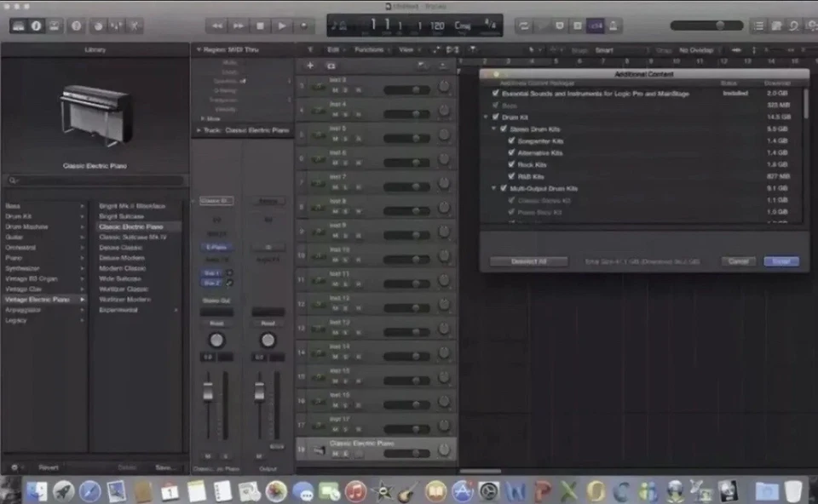The width and height of the screenshot is (818, 504).
Task: Open Quick Help question mark button
Action: pos(76,26)
